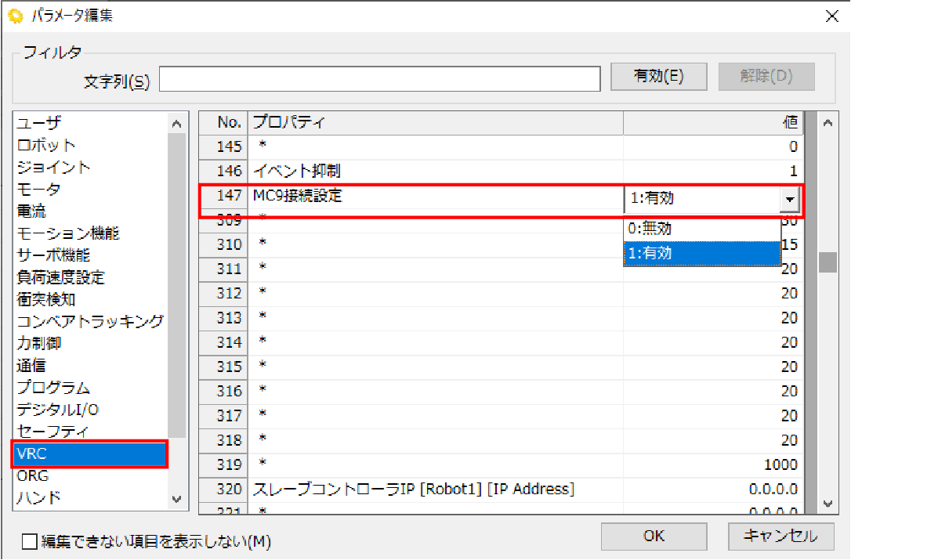938x560 pixels.
Task: Open the MC9接続設定 value dropdown arrow
Action: [x=789, y=200]
